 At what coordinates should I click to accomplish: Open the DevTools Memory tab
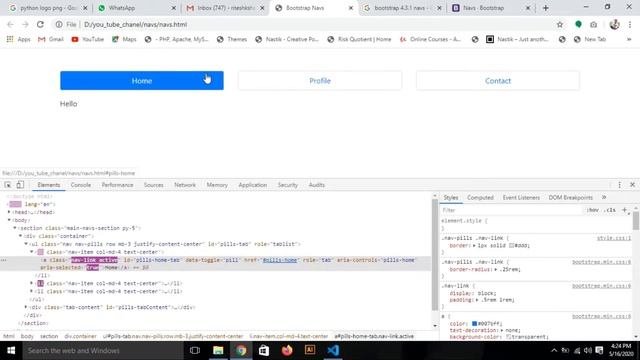pyautogui.click(x=217, y=185)
